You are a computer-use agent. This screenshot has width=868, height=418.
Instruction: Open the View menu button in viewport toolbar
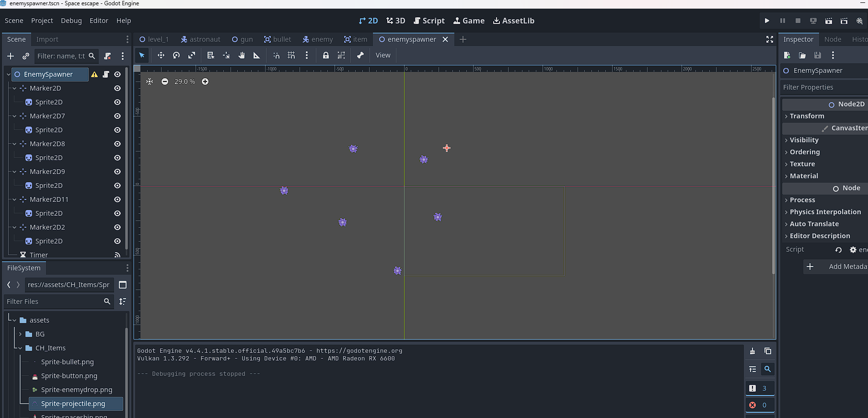point(382,56)
